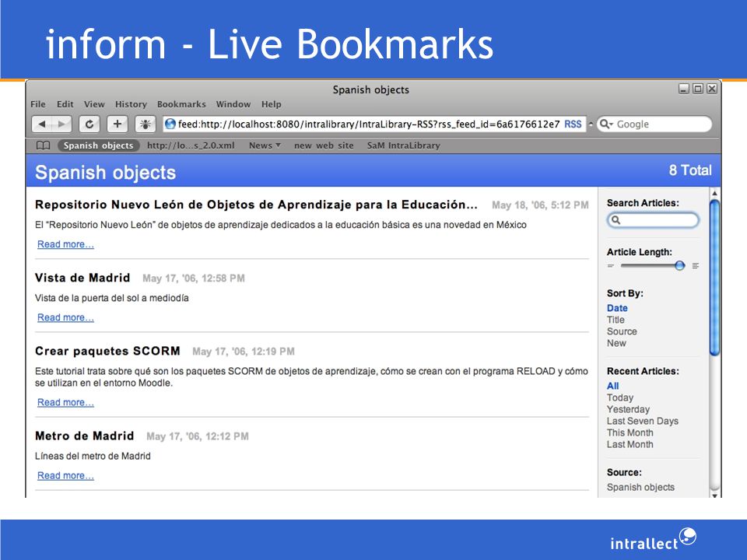Open the View menu
The image size is (747, 560).
click(94, 104)
